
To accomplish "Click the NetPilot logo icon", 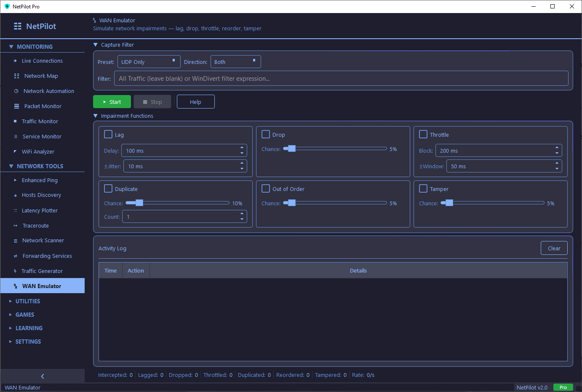I will [17, 26].
